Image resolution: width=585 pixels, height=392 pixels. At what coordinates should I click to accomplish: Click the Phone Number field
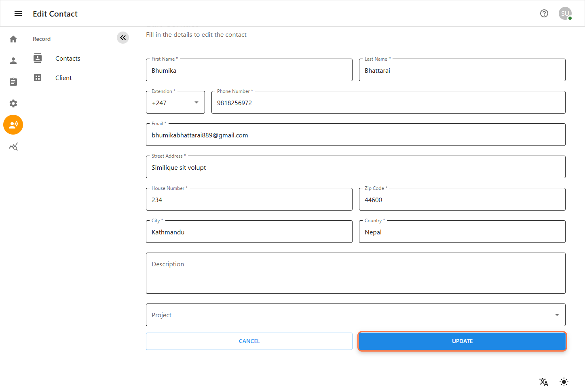[388, 103]
